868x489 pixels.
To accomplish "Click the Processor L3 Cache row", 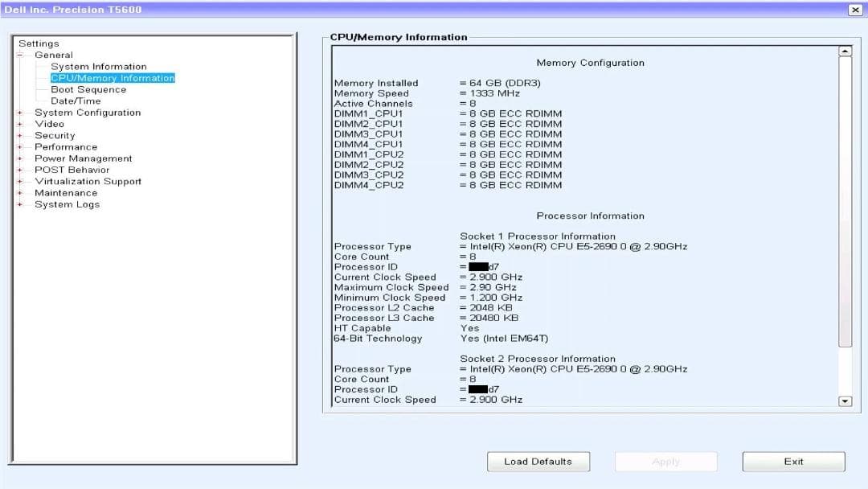I will point(426,318).
